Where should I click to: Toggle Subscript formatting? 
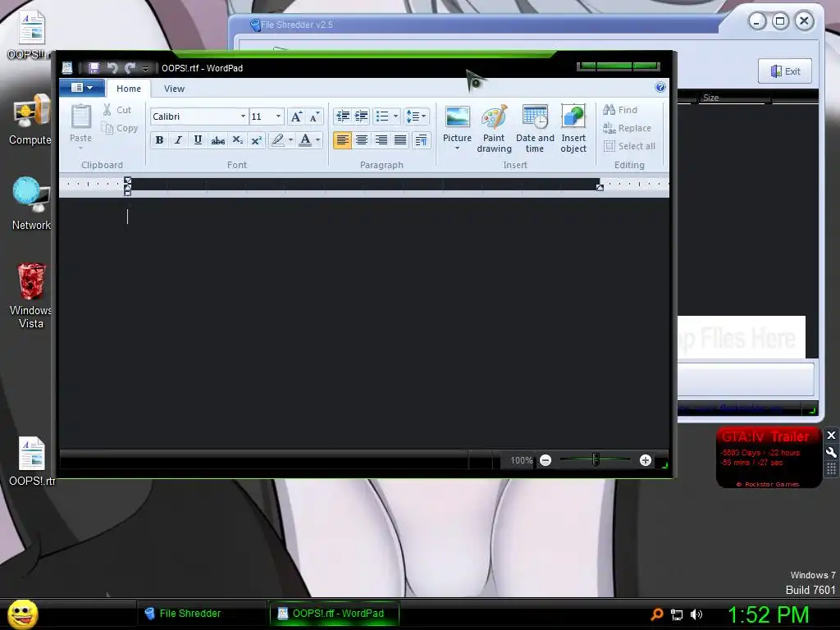tap(237, 139)
